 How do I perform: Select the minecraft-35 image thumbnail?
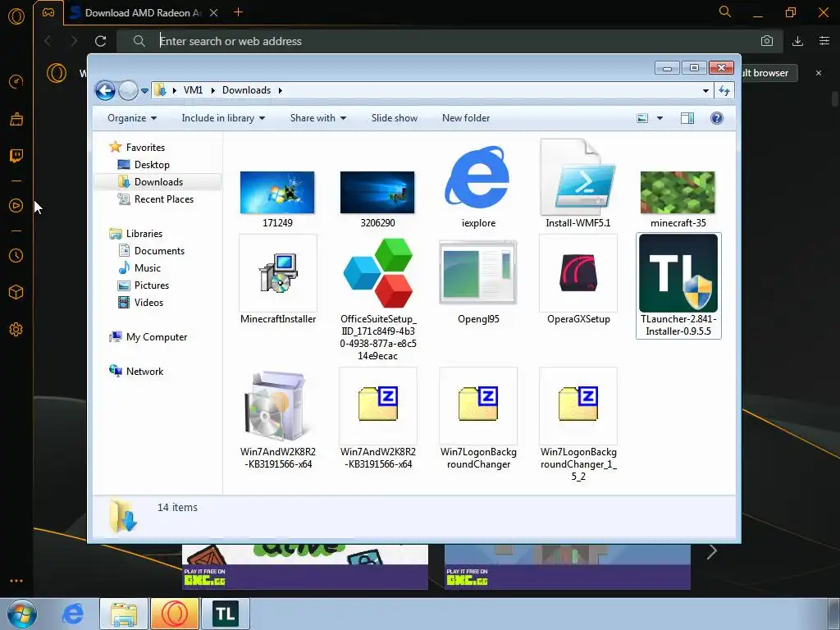pyautogui.click(x=678, y=199)
